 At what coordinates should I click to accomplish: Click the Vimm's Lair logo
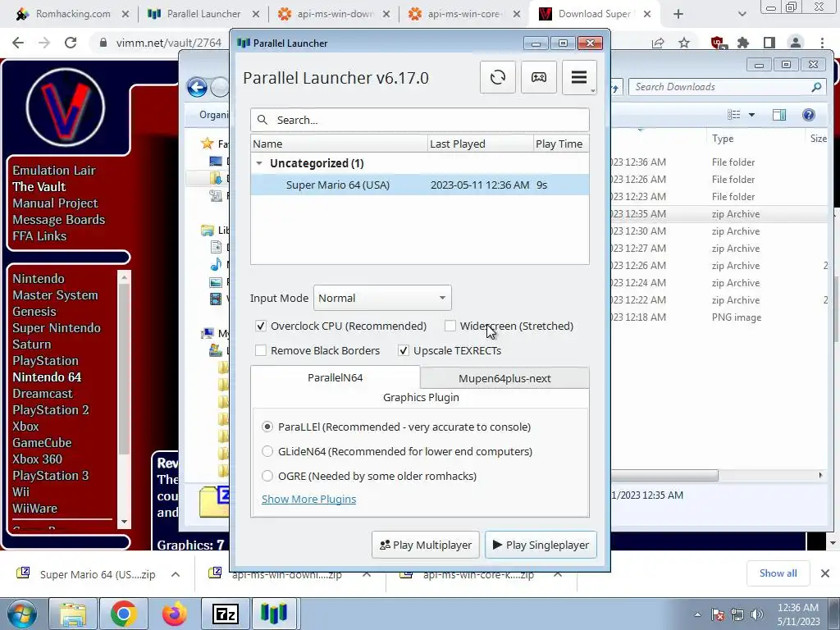click(x=66, y=107)
